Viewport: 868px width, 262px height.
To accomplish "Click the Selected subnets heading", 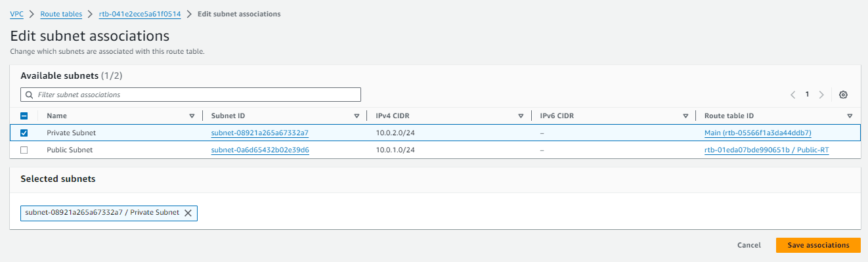I will tap(58, 179).
